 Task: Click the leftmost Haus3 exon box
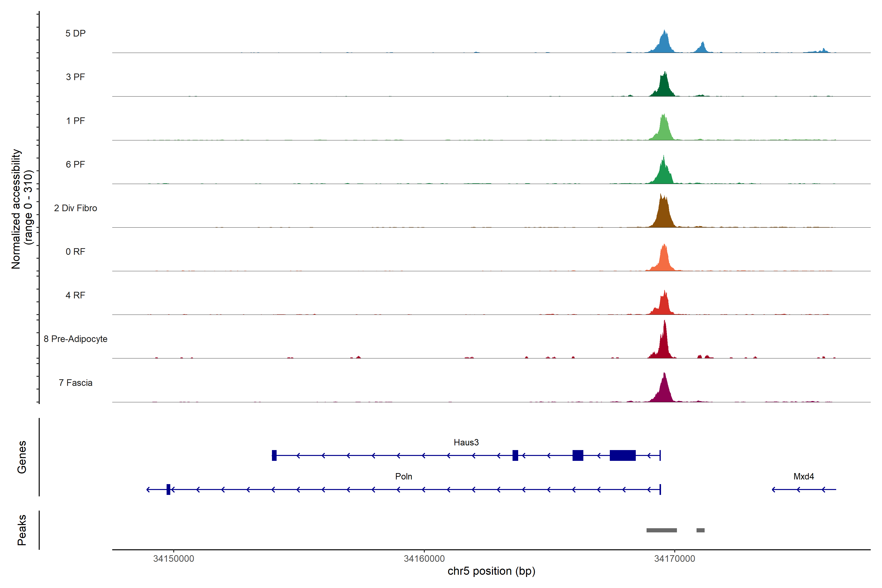pyautogui.click(x=274, y=455)
